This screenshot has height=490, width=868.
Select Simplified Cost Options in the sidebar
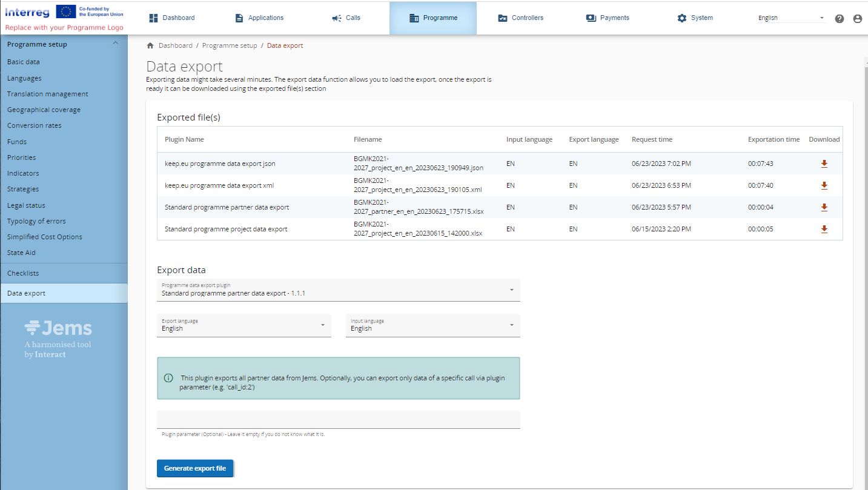pyautogui.click(x=44, y=237)
